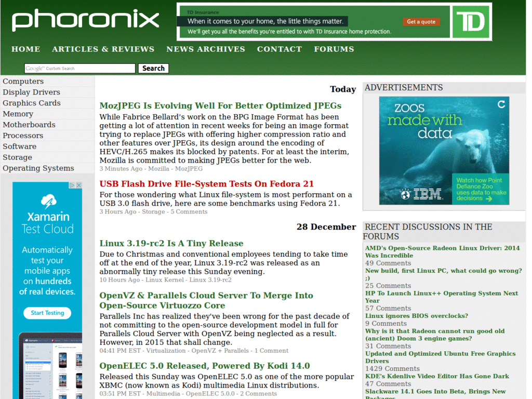Open OpenELEC 5.0 Released article
Image resolution: width=532 pixels, height=399 pixels.
[205, 366]
